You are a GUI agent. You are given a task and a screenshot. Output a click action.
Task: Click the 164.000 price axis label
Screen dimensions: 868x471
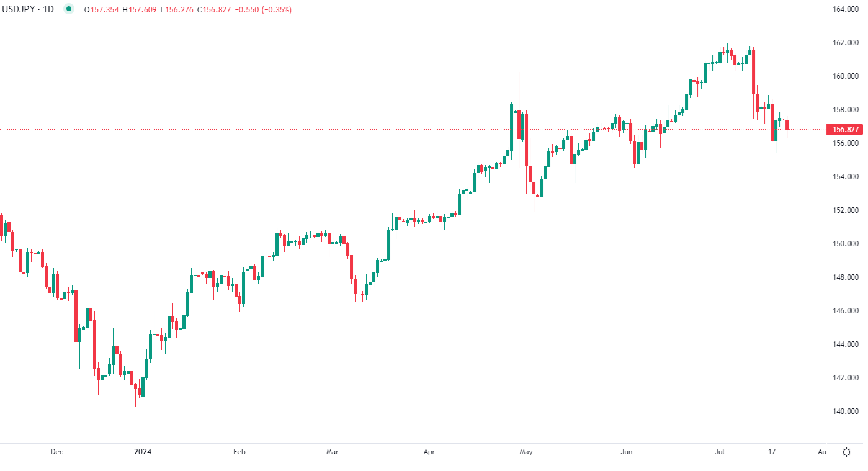click(x=846, y=10)
